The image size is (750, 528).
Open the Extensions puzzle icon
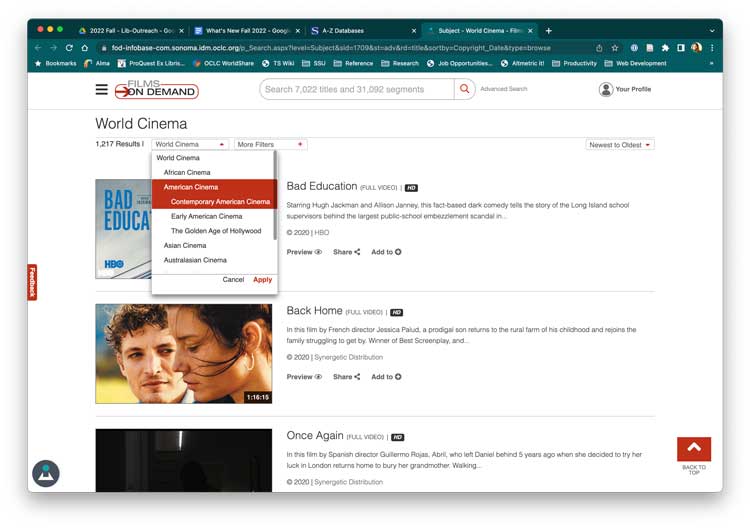[665, 48]
